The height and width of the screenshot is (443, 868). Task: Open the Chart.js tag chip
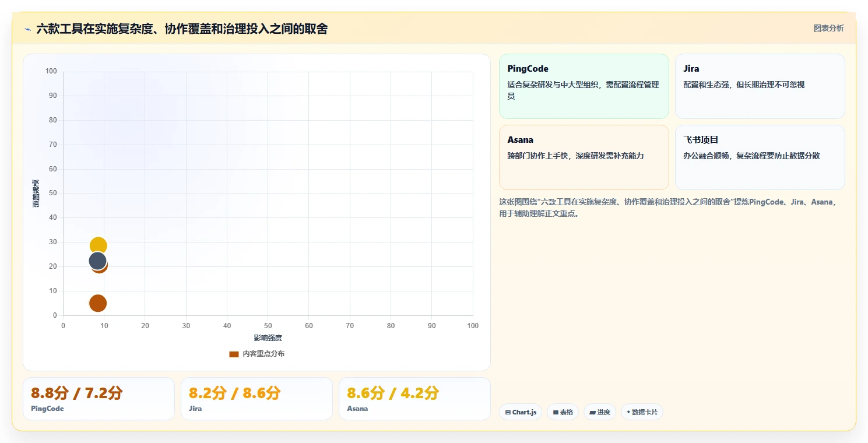521,412
